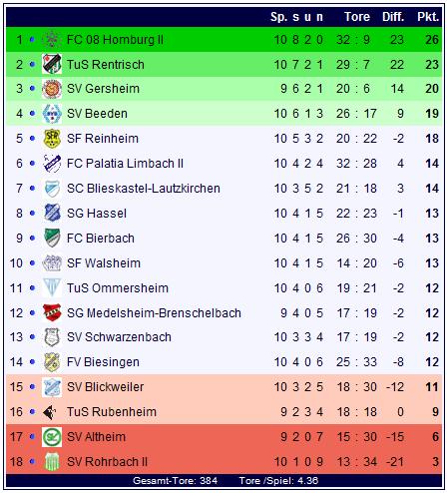This screenshot has height=493, width=448.
Task: Click the Pkt. column header
Action: [428, 17]
